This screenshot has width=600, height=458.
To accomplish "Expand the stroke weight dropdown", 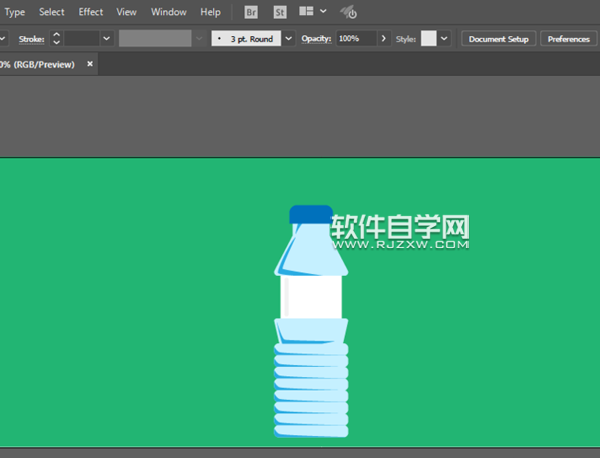I will pyautogui.click(x=106, y=38).
